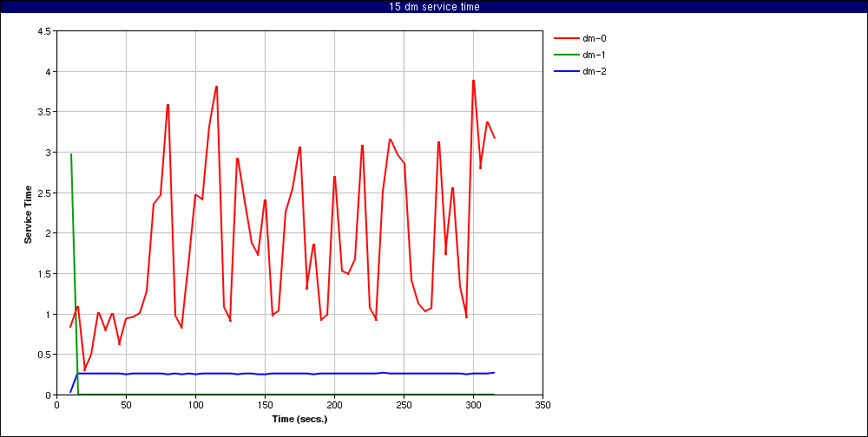The height and width of the screenshot is (437, 868).
Task: Click the 250 x-axis tick label
Action: (404, 405)
